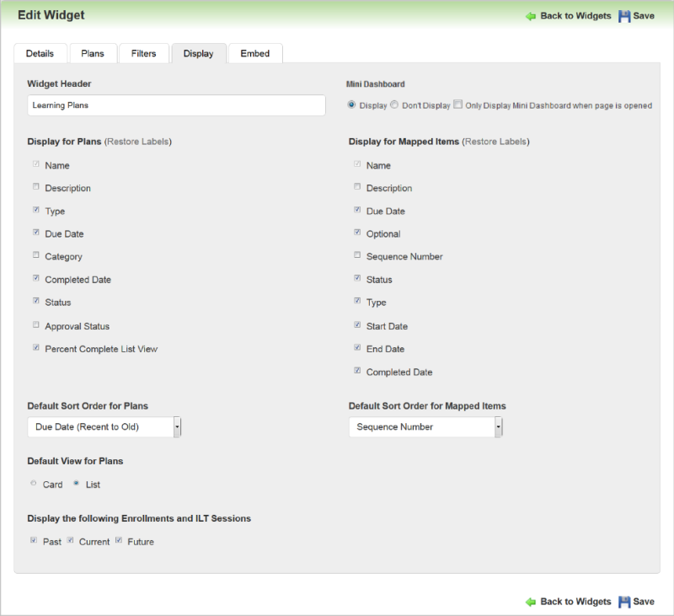Uncheck the Start Date checkbox
The image size is (674, 616).
point(357,324)
